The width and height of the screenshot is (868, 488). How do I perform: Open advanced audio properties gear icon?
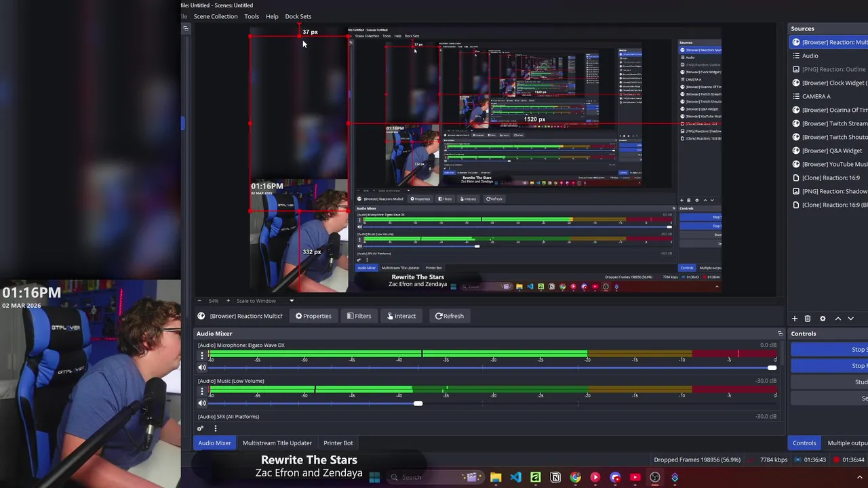[x=200, y=428]
